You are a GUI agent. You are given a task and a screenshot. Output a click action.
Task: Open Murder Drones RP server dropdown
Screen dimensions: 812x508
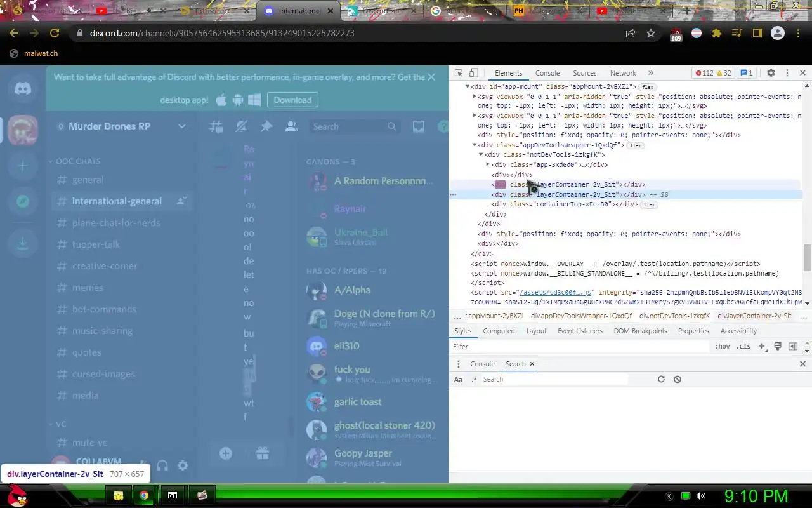tap(182, 126)
